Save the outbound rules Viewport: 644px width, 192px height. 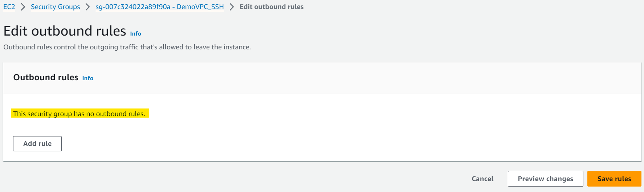[x=614, y=179]
